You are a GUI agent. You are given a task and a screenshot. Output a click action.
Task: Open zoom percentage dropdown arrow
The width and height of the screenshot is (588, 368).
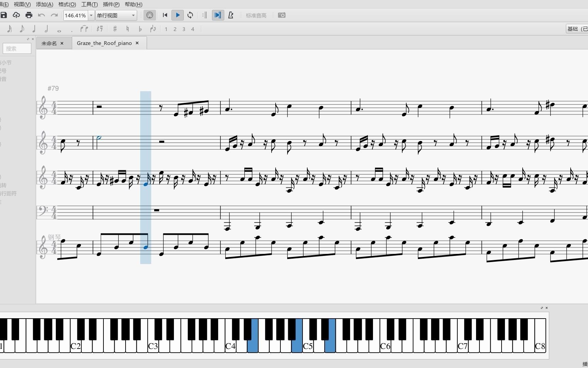(x=91, y=15)
